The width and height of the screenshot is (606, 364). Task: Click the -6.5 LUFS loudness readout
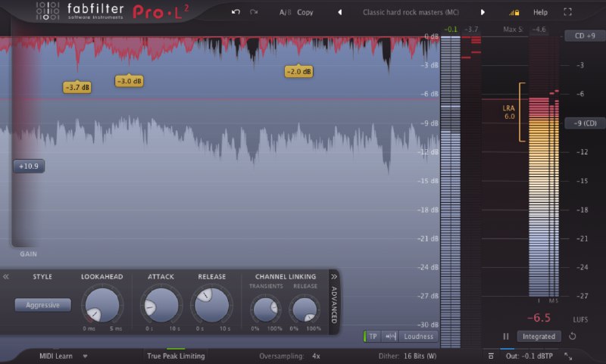539,318
